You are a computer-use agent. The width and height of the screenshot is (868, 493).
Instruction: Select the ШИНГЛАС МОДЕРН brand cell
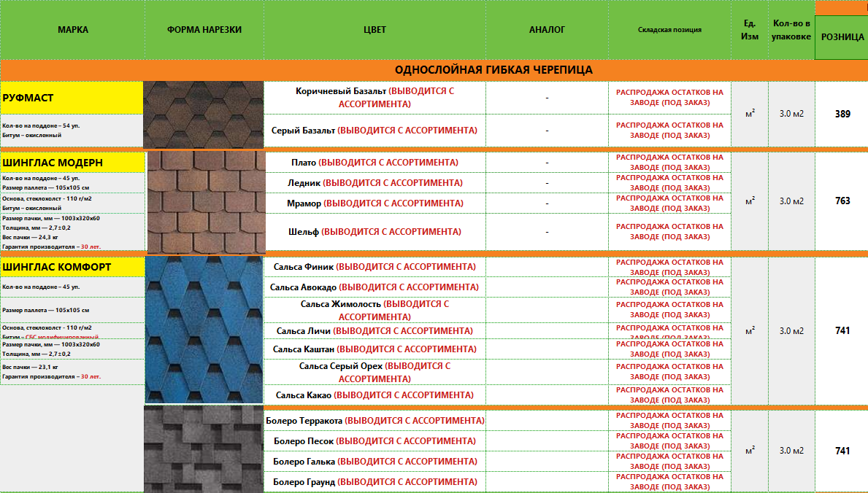(x=72, y=163)
